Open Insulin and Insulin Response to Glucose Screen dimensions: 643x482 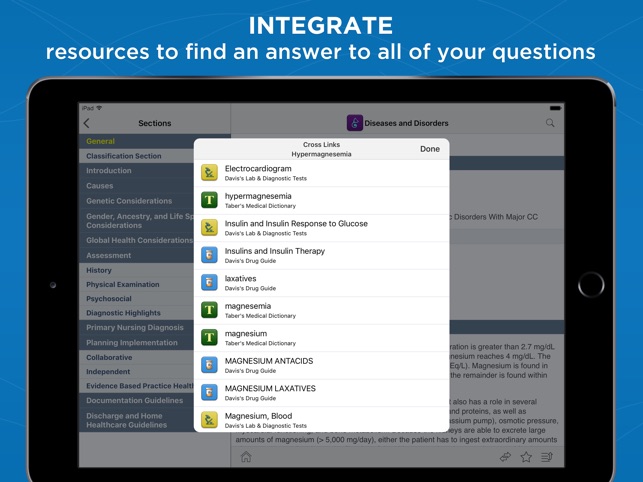(x=322, y=228)
